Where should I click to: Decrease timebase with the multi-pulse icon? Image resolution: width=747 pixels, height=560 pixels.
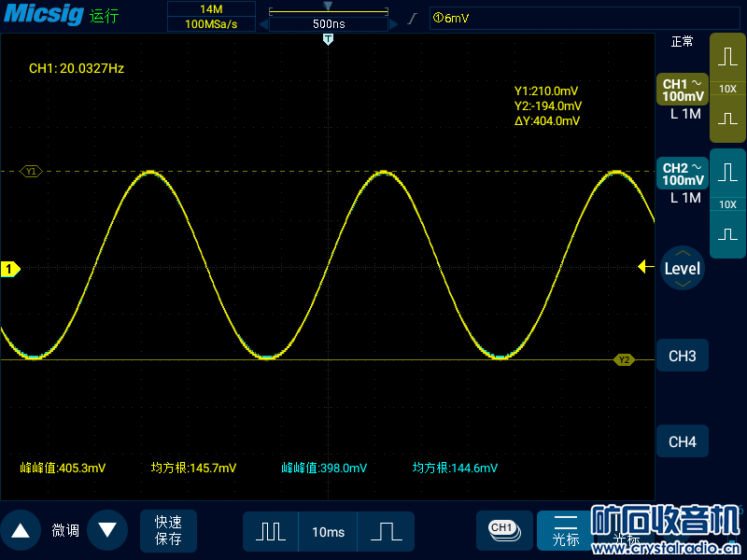click(x=271, y=531)
